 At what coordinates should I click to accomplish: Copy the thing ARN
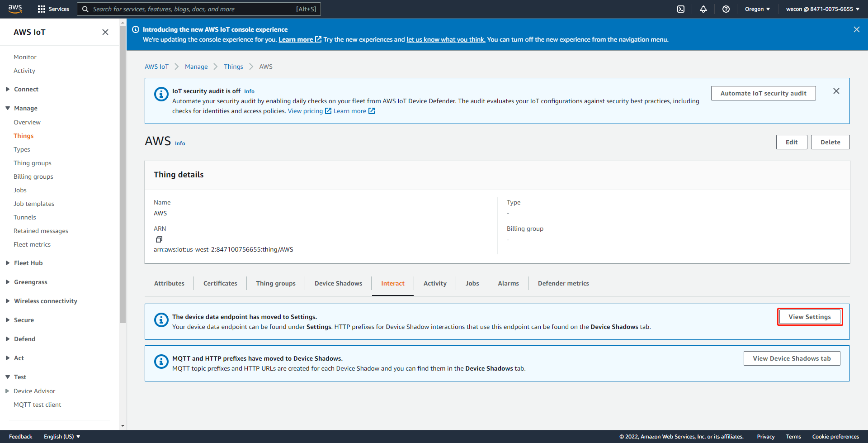159,239
